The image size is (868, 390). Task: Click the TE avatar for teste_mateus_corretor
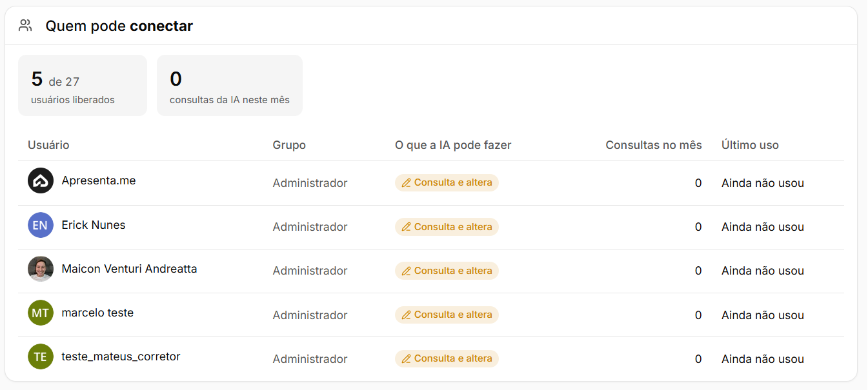coord(41,356)
